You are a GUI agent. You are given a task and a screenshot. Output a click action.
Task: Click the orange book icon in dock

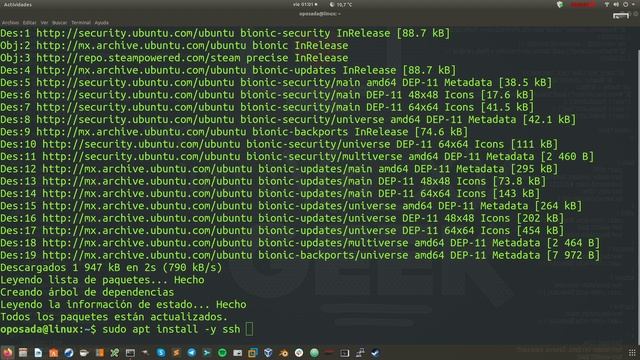[x=100, y=353]
